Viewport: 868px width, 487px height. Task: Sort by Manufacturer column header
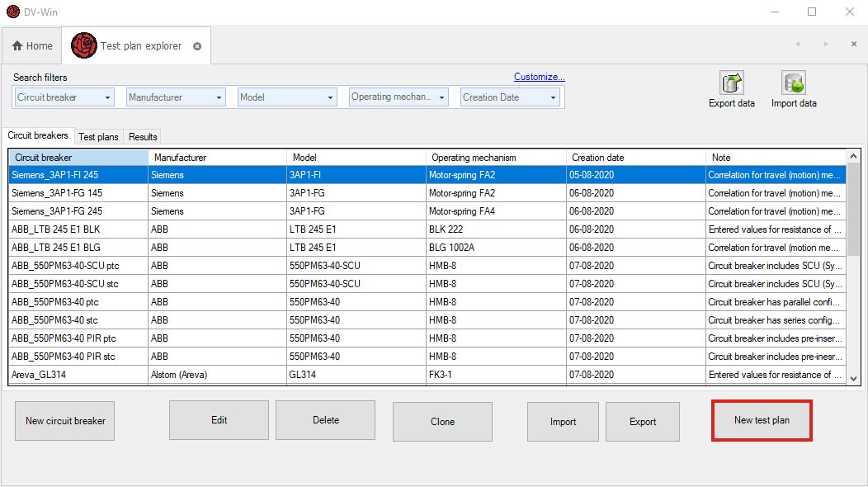(218, 158)
